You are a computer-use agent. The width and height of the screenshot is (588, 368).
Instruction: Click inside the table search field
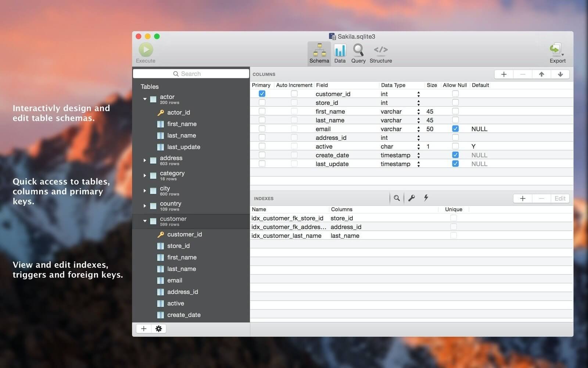(x=191, y=74)
